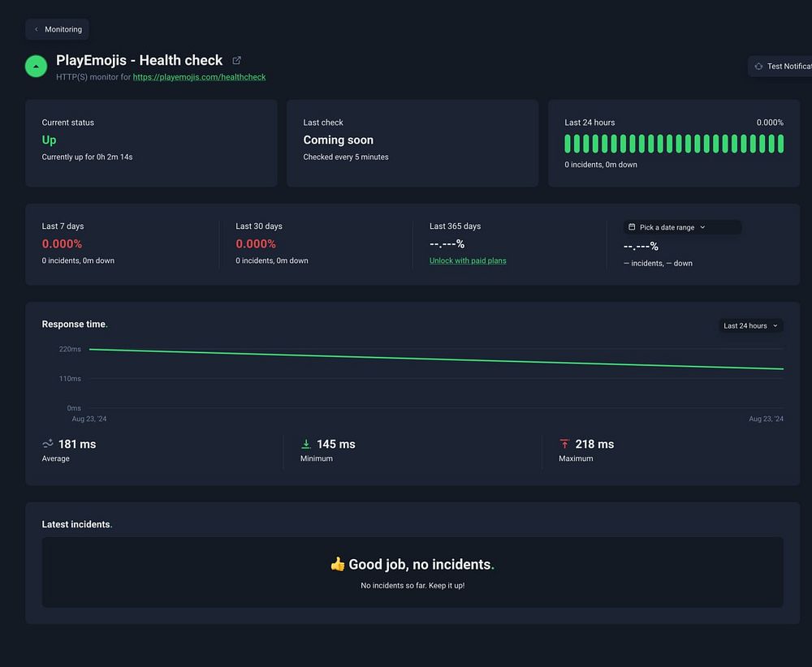This screenshot has width=812, height=667.
Task: Click Unlock with paid plans link
Action: [468, 260]
